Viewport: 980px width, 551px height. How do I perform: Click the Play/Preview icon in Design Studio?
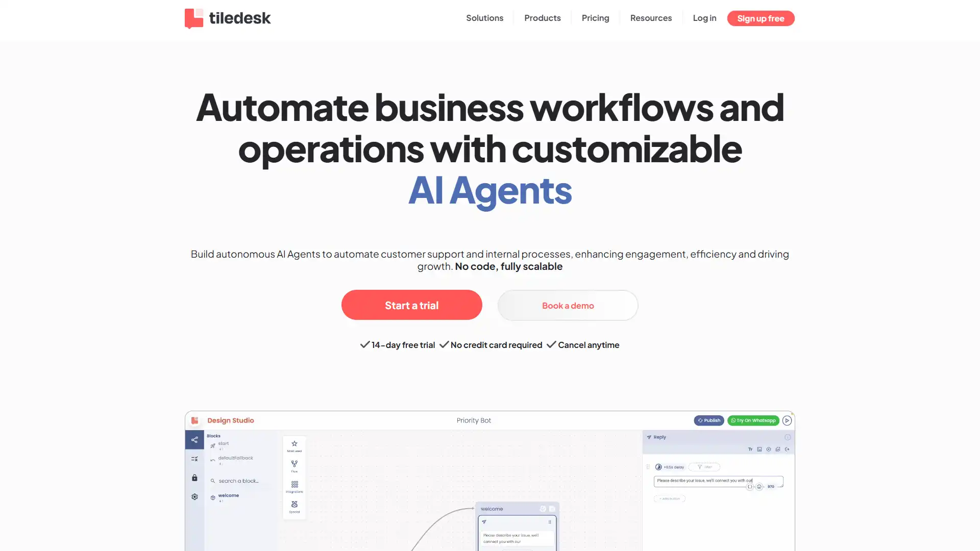pyautogui.click(x=786, y=420)
